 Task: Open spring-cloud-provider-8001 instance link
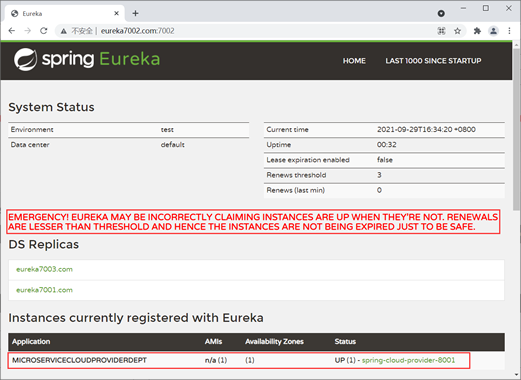tap(408, 360)
